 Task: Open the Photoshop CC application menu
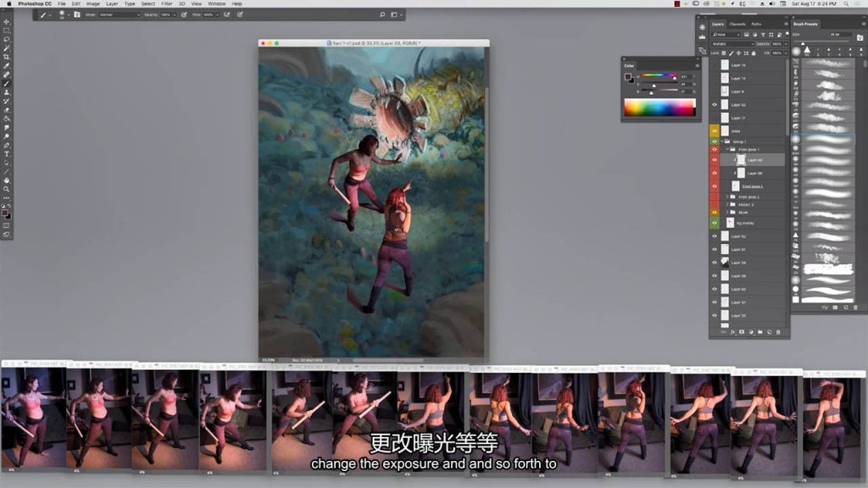coord(34,3)
